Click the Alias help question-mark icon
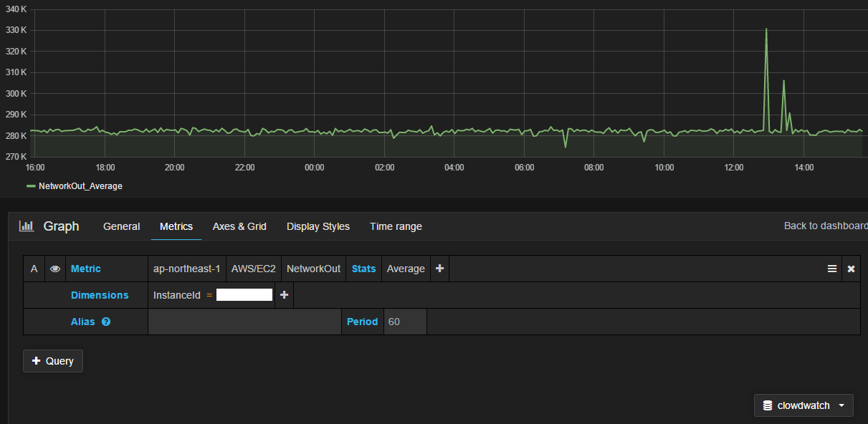The width and height of the screenshot is (868, 424). (x=106, y=322)
